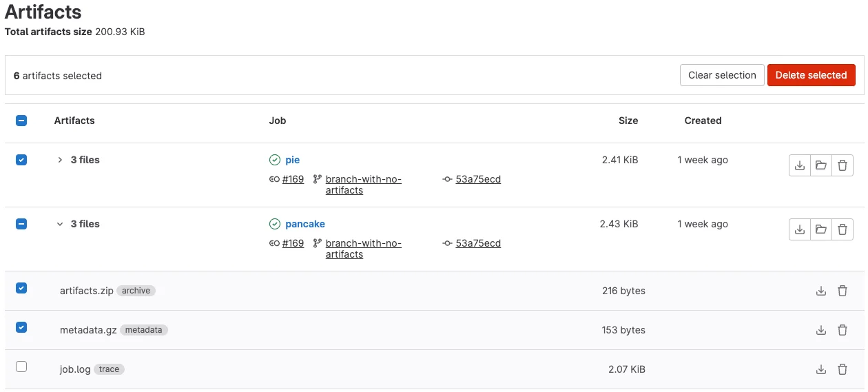
Task: Download artifacts for the pancake job
Action: (799, 229)
